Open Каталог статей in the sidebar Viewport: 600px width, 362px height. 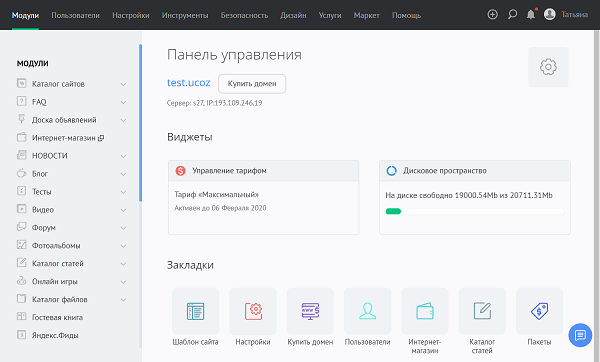pos(58,264)
